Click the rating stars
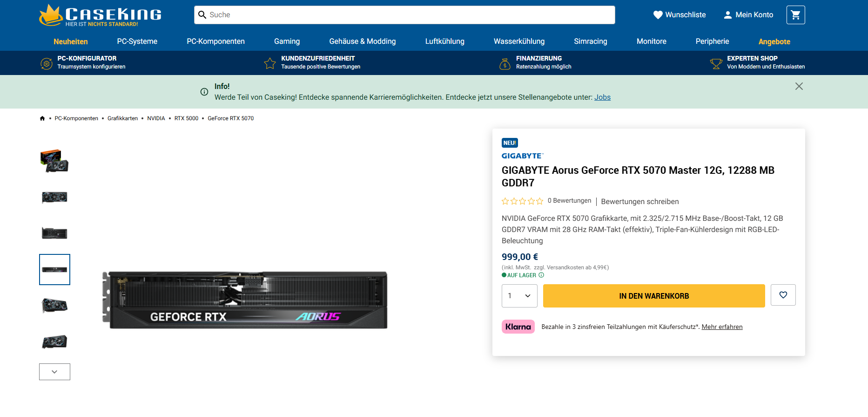This screenshot has width=868, height=417. point(522,201)
